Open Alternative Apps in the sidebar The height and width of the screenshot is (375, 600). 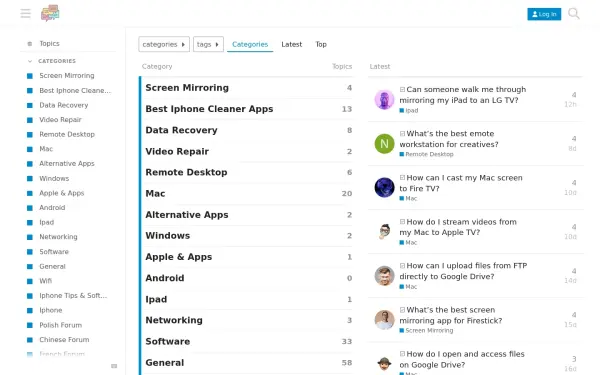tap(67, 163)
